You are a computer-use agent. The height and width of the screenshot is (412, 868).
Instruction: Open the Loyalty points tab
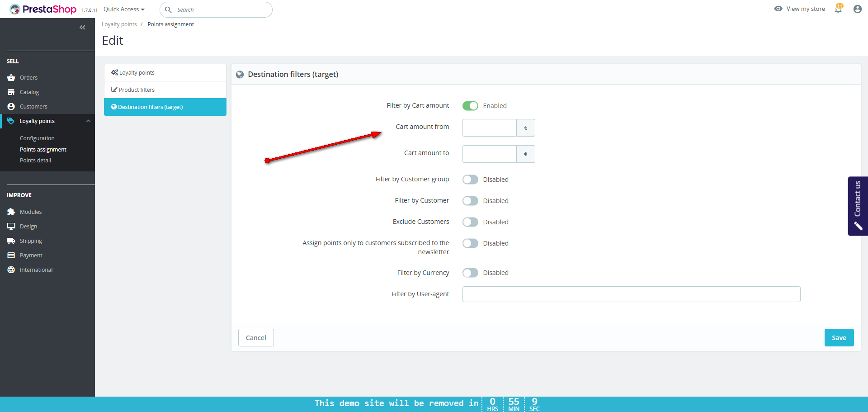[165, 73]
